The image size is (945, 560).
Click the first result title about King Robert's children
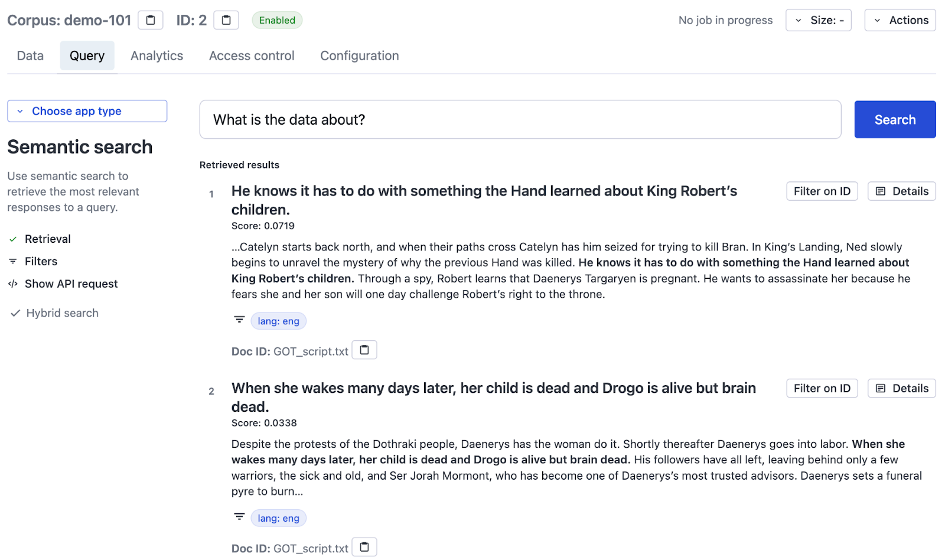[x=484, y=200]
